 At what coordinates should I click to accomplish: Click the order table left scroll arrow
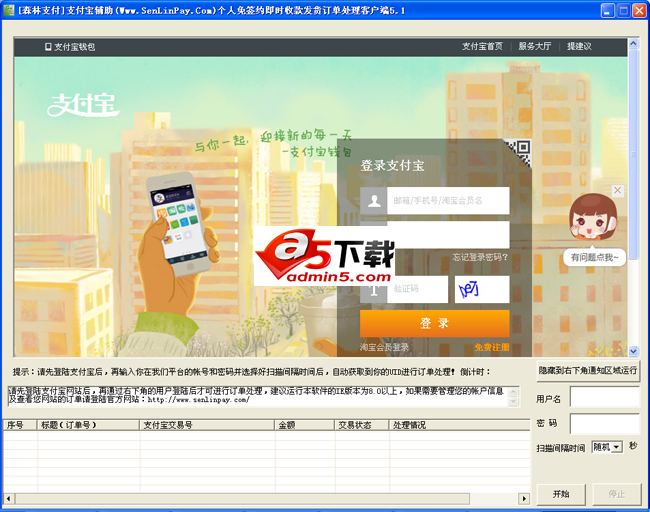[8, 498]
